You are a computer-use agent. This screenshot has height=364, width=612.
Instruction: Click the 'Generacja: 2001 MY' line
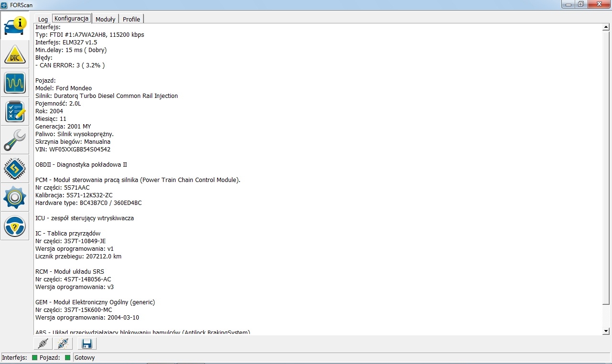63,127
